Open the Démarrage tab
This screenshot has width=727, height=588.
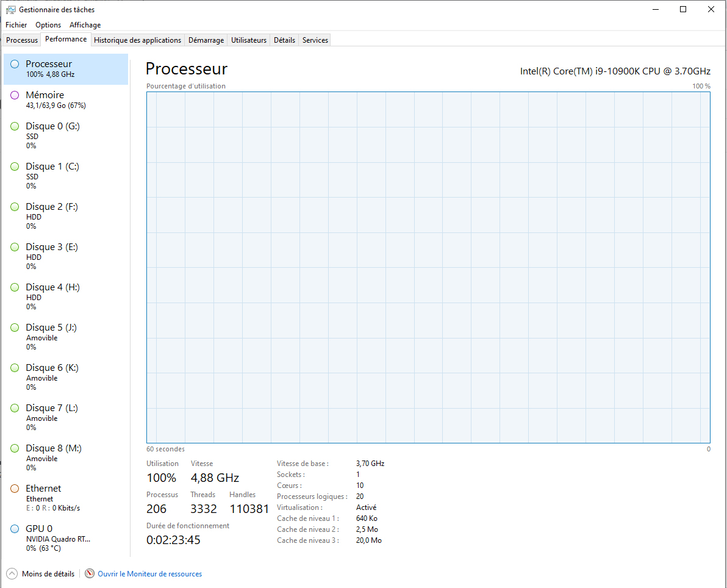point(206,40)
